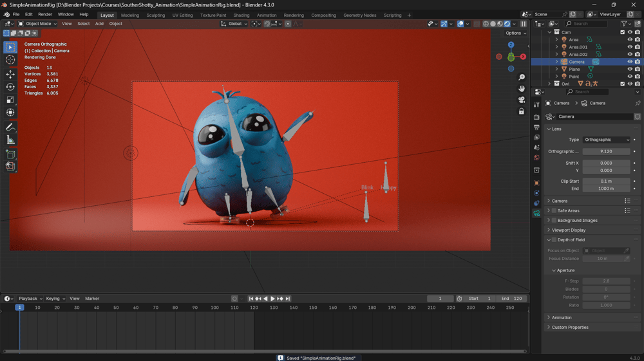Select the Add Cube tool
This screenshot has width=644, height=361.
point(11,154)
